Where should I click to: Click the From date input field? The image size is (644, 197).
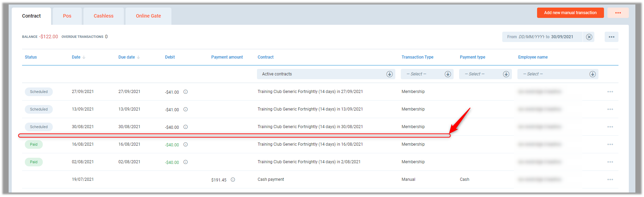tap(531, 37)
